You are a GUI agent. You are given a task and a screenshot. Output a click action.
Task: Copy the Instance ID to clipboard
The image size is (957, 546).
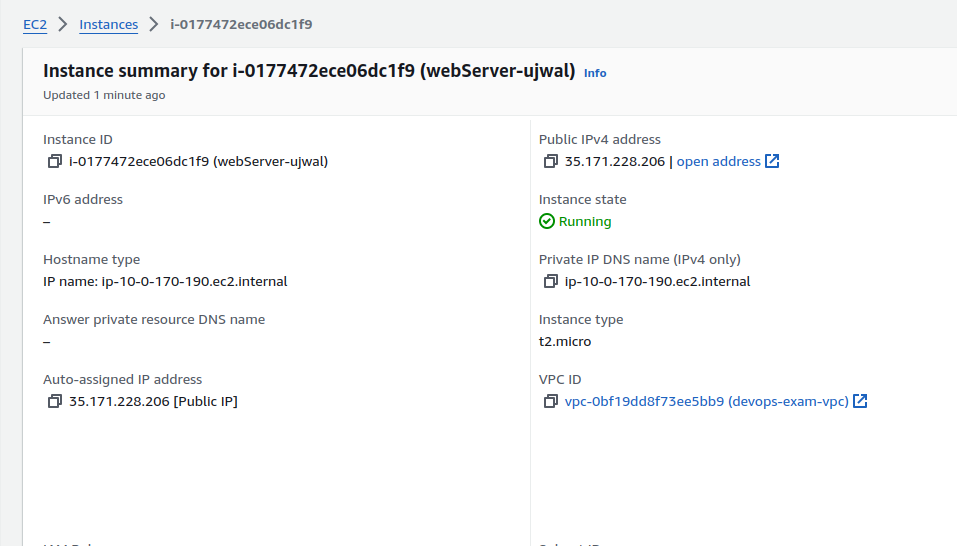click(x=54, y=161)
